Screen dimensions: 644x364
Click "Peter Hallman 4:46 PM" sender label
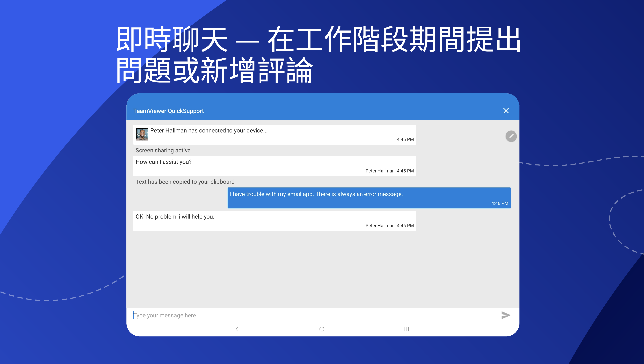389,225
